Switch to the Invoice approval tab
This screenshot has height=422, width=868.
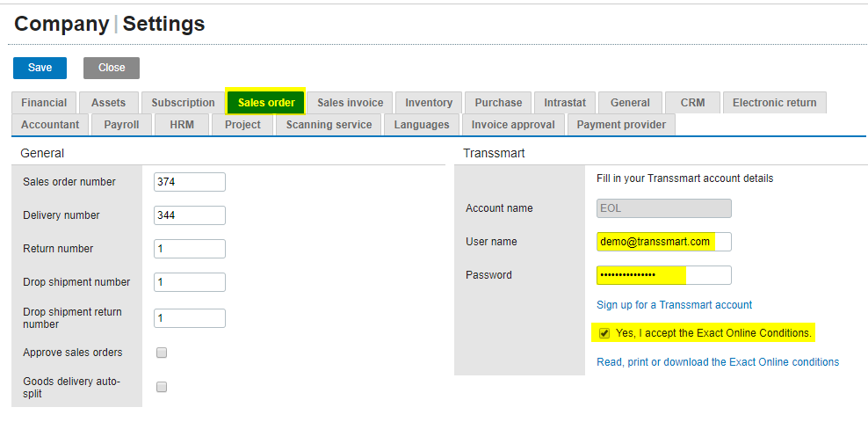(x=513, y=125)
